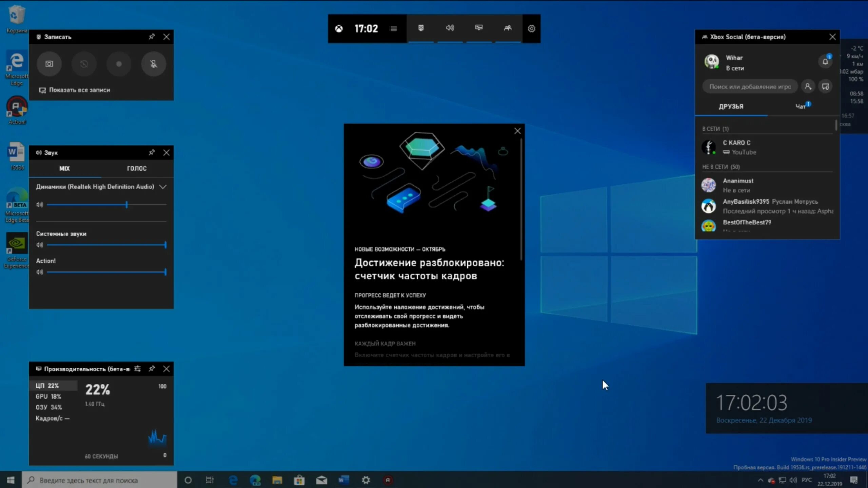Click the record last 30 seconds button
Image resolution: width=868 pixels, height=488 pixels.
[84, 64]
